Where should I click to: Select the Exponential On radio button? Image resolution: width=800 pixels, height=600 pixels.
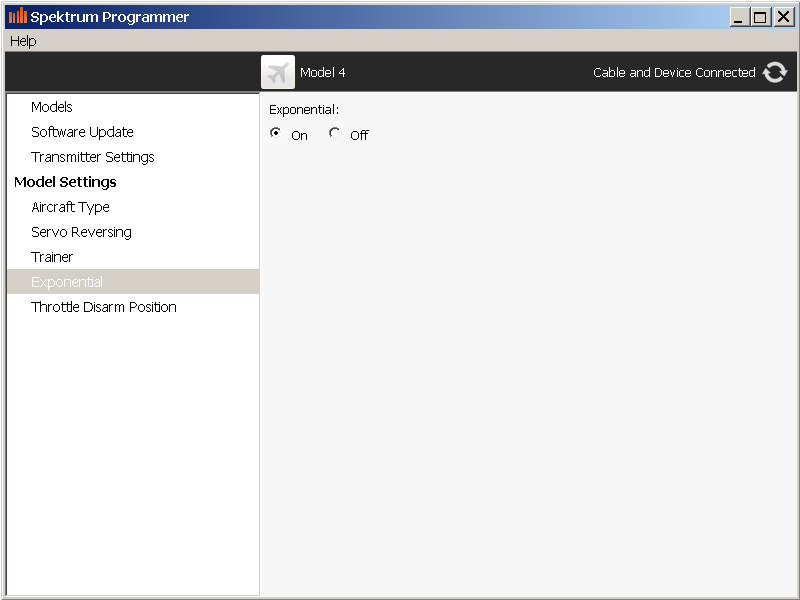[276, 133]
